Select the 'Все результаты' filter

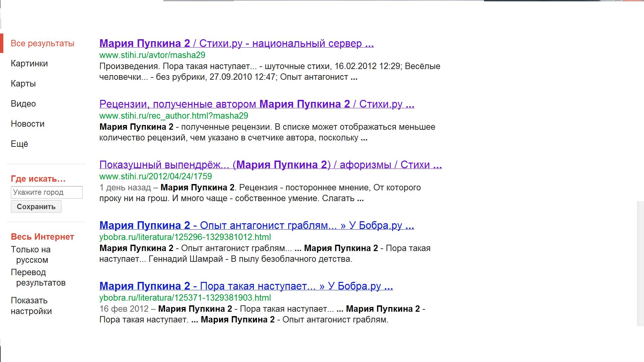43,44
